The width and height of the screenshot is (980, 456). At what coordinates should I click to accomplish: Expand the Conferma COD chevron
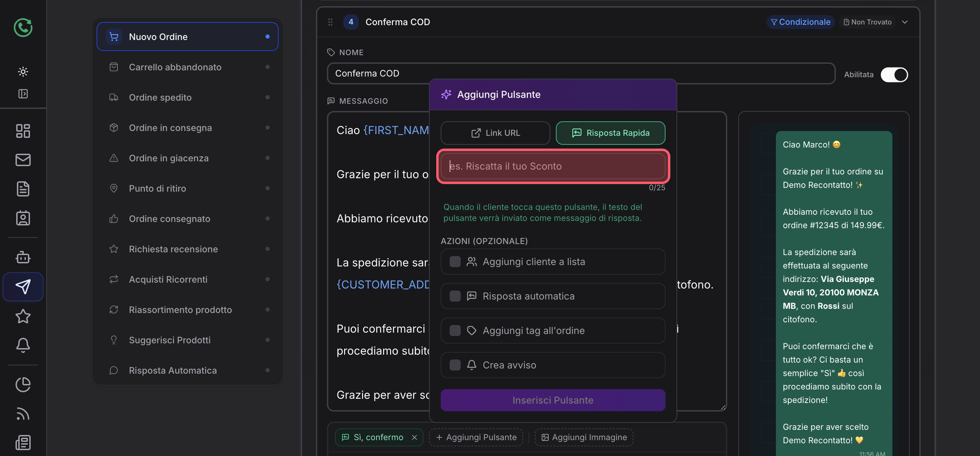click(x=905, y=22)
